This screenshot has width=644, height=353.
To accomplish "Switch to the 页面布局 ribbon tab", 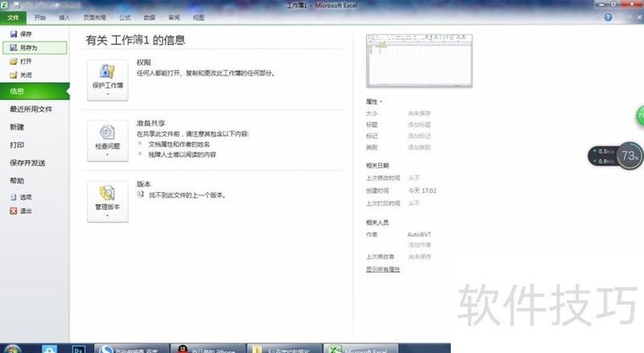I will tap(94, 18).
